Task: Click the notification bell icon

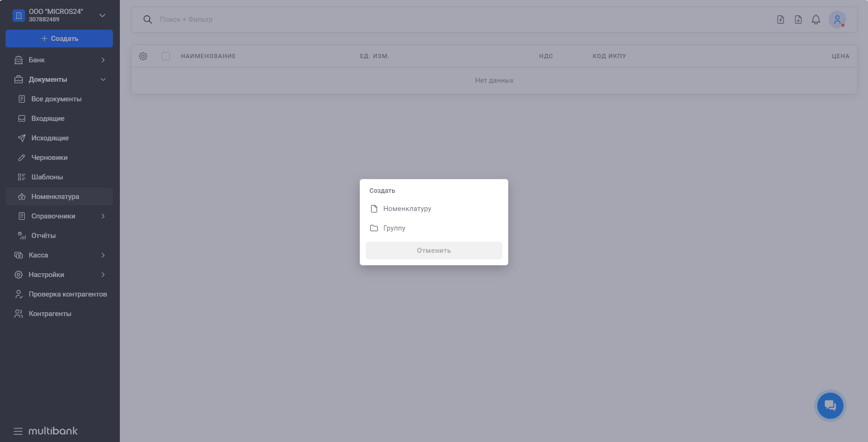Action: pyautogui.click(x=815, y=20)
